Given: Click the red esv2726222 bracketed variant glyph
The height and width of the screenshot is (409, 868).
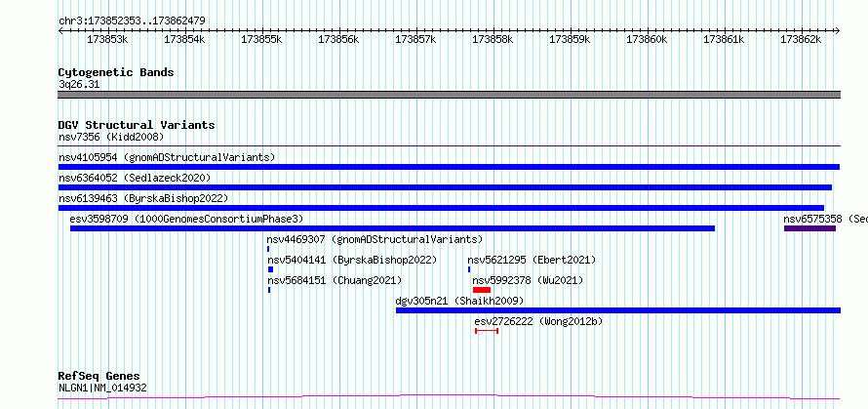Looking at the screenshot, I should [x=487, y=331].
